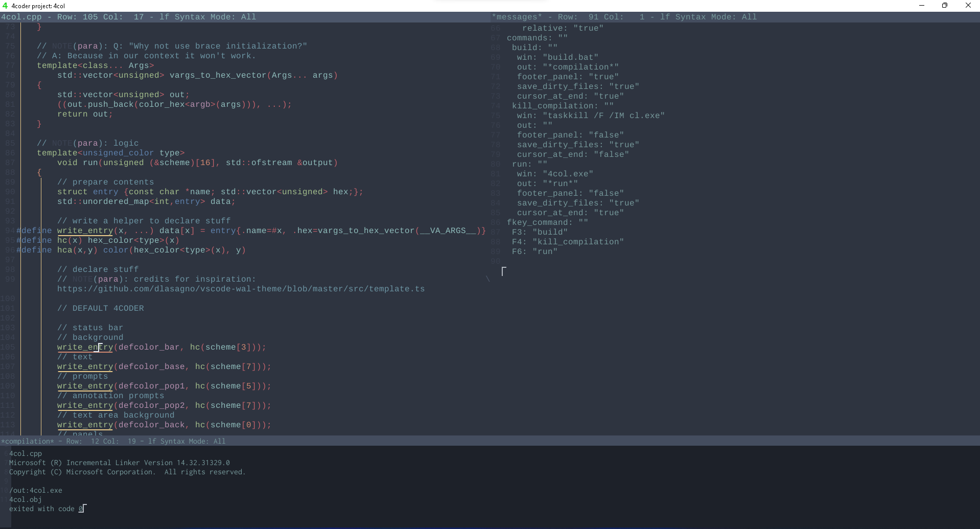The image size is (980, 529).
Task: Click '// write a helper to declare stuff' comment
Action: pyautogui.click(x=144, y=221)
